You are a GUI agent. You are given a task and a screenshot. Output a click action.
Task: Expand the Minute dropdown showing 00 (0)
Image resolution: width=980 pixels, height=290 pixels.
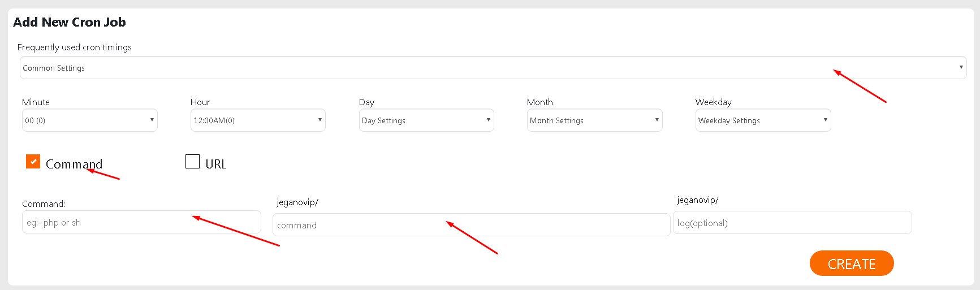pyautogui.click(x=89, y=120)
